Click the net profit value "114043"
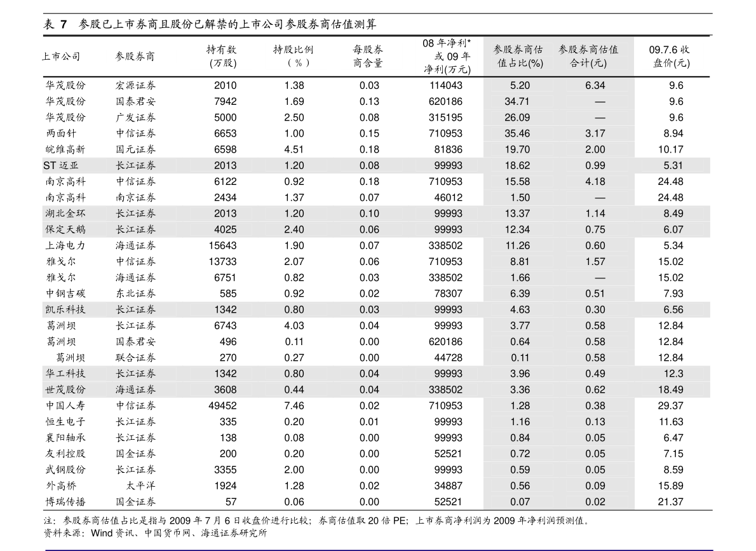756x551 pixels. pos(445,85)
